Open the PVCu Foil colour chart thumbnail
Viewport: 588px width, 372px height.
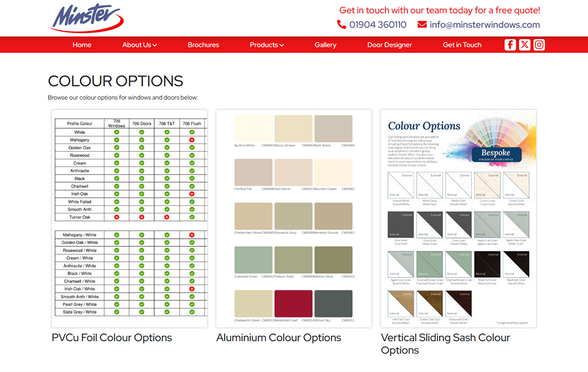[130, 218]
